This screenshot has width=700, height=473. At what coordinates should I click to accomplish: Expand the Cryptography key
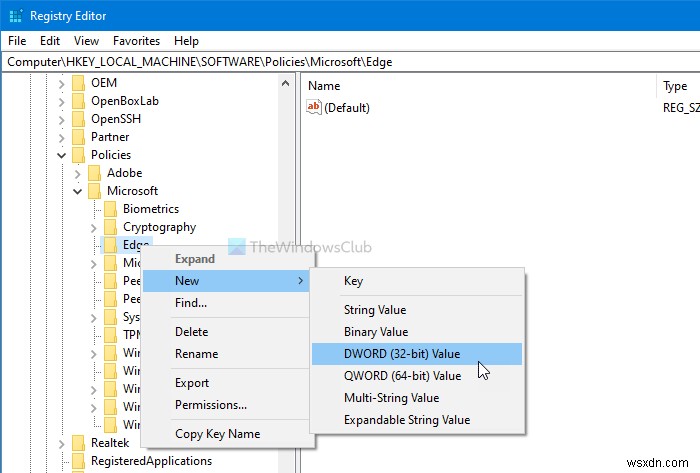click(x=94, y=228)
